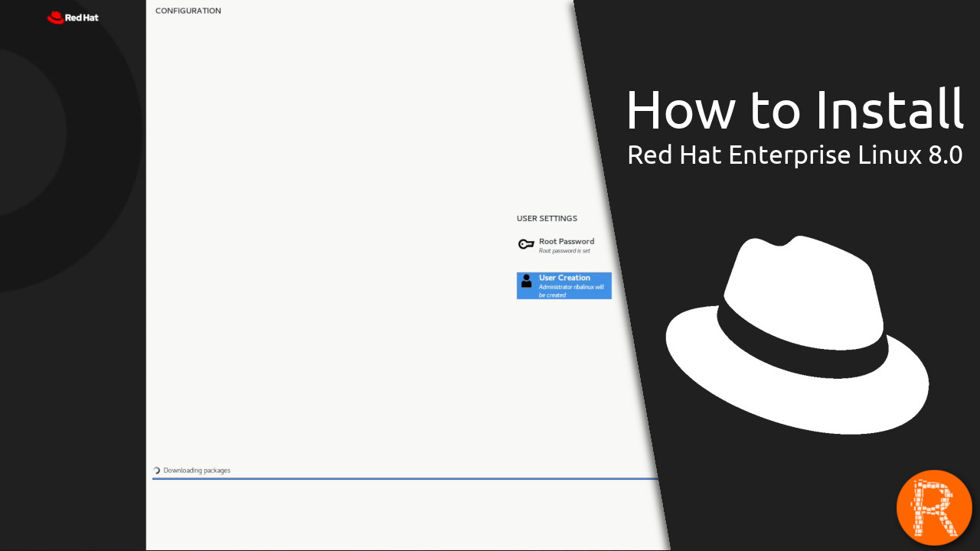Image resolution: width=980 pixels, height=551 pixels.
Task: Select the "Root password is set" status text
Action: point(564,251)
